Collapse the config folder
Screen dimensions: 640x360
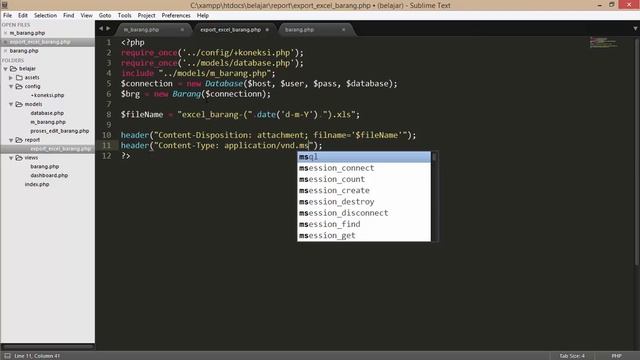click(x=11, y=87)
